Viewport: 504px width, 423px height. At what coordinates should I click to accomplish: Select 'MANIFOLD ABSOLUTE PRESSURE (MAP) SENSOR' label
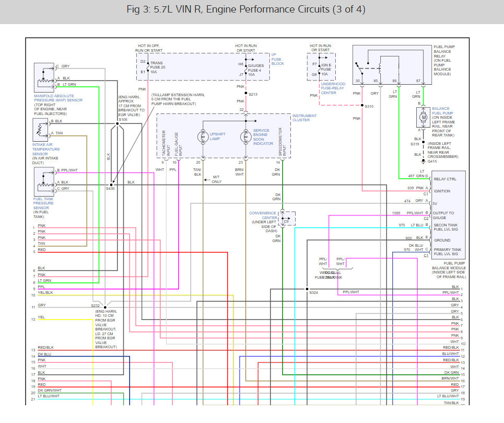click(58, 98)
